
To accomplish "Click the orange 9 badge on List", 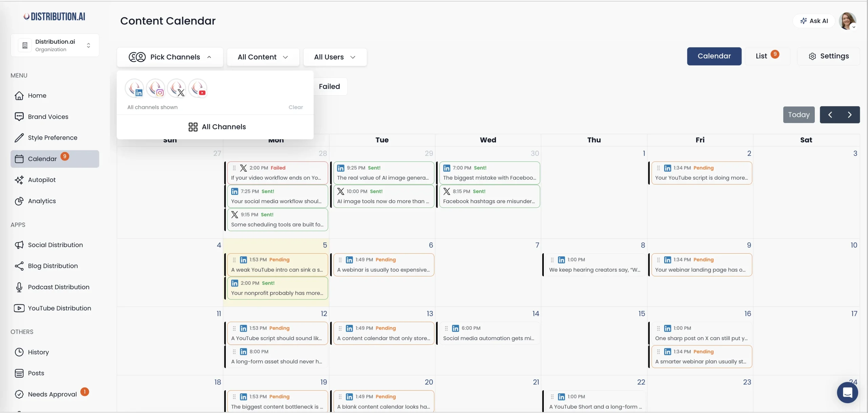I will point(775,54).
